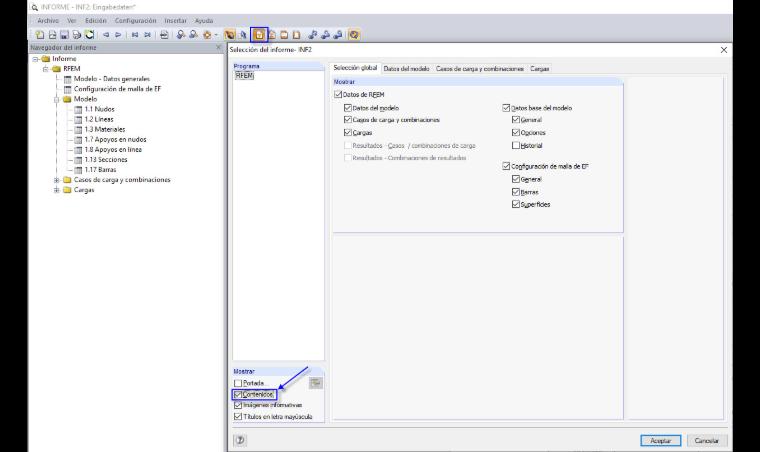Viewport: 760px width, 452px height.
Task: Collapse the Modelo folder in navigator
Action: 56,99
